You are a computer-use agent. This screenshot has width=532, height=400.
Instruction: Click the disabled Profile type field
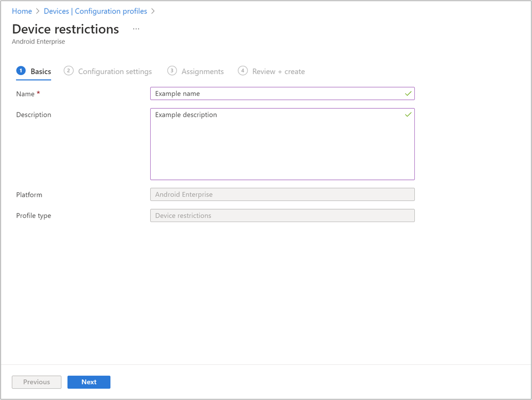[x=282, y=216]
